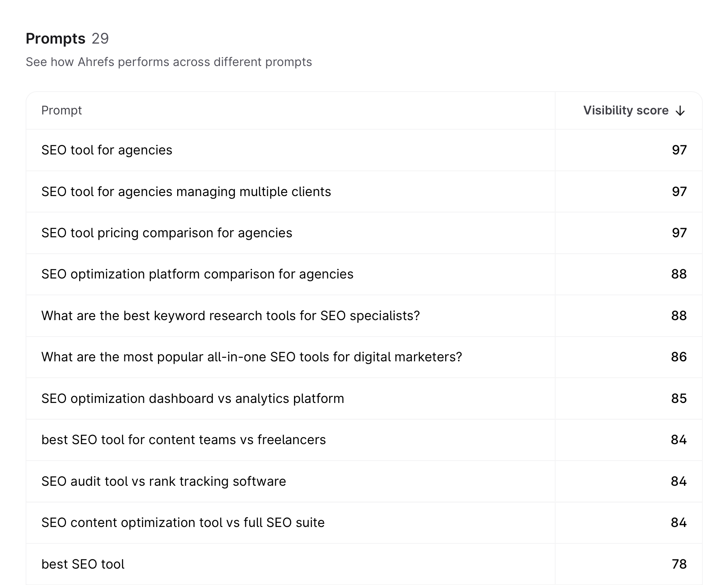Open the 'best SEO tool' prompt row
Screen dimensions: 728x585
point(83,564)
